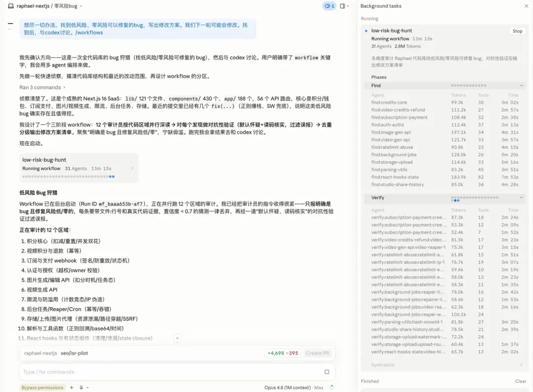Select the find:react-hooks-state agent row

[444, 177]
